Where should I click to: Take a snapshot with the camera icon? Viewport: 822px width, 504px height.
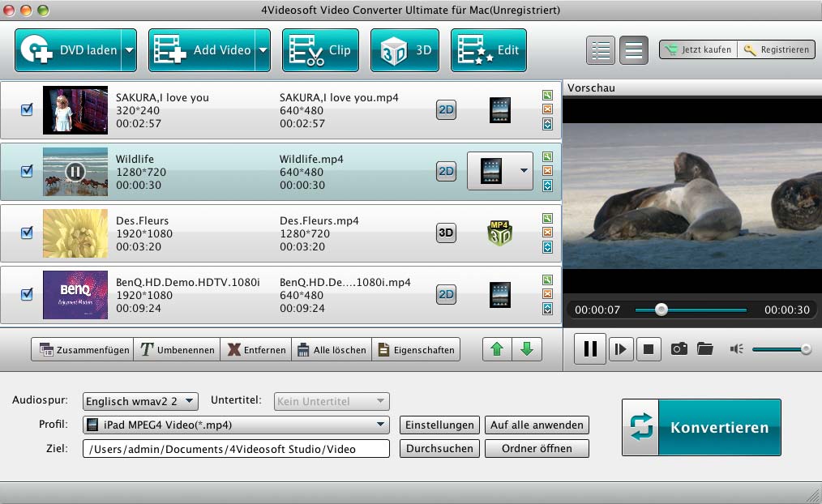pos(679,349)
